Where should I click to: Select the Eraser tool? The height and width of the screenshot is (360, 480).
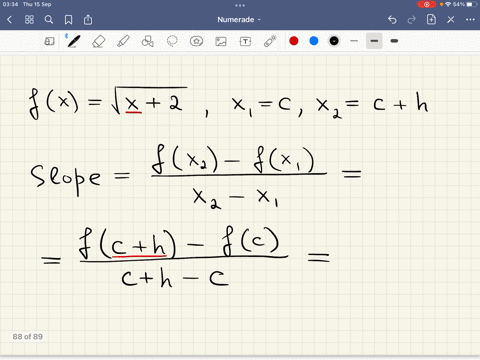point(98,41)
